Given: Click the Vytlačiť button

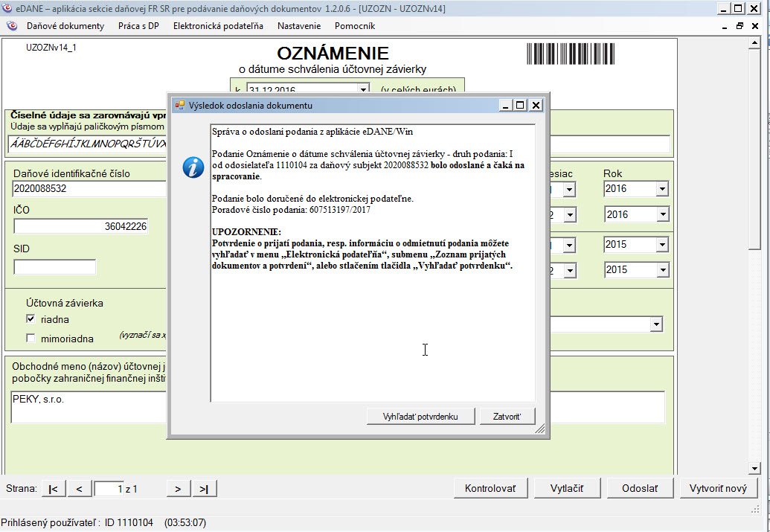Looking at the screenshot, I should click(567, 488).
